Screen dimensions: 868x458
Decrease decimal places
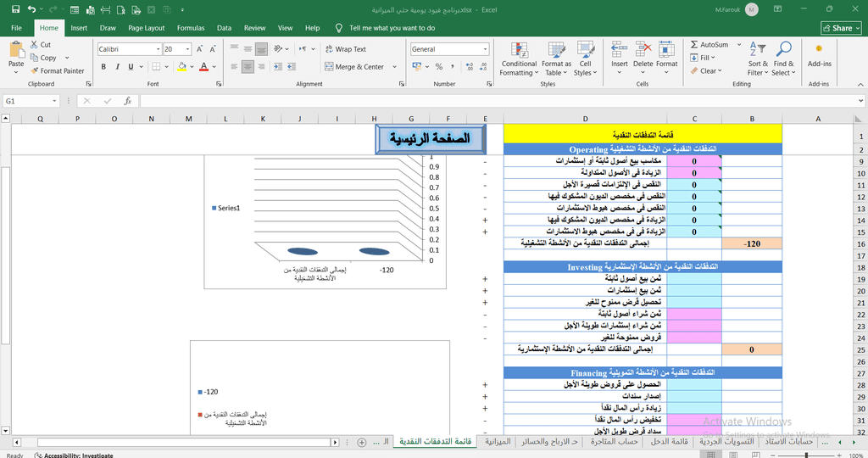(483, 66)
